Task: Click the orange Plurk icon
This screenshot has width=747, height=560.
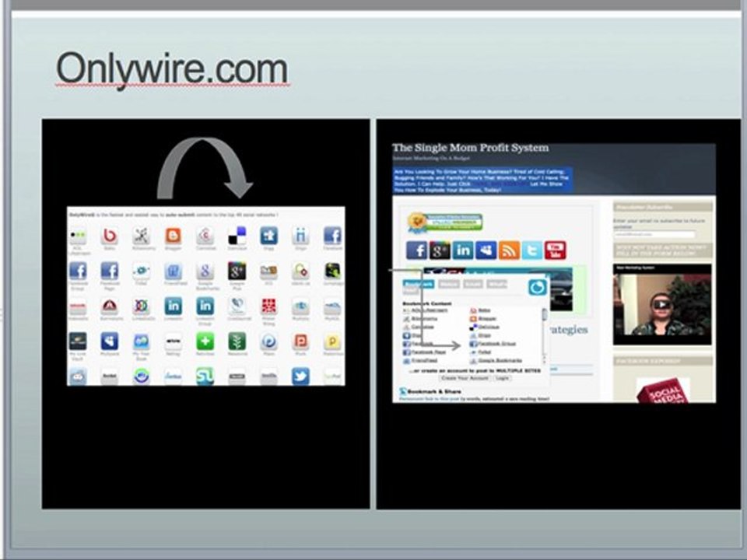Action: click(x=300, y=341)
